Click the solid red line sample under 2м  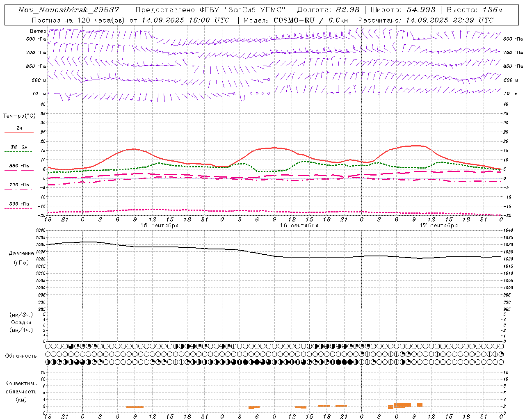tap(19, 132)
